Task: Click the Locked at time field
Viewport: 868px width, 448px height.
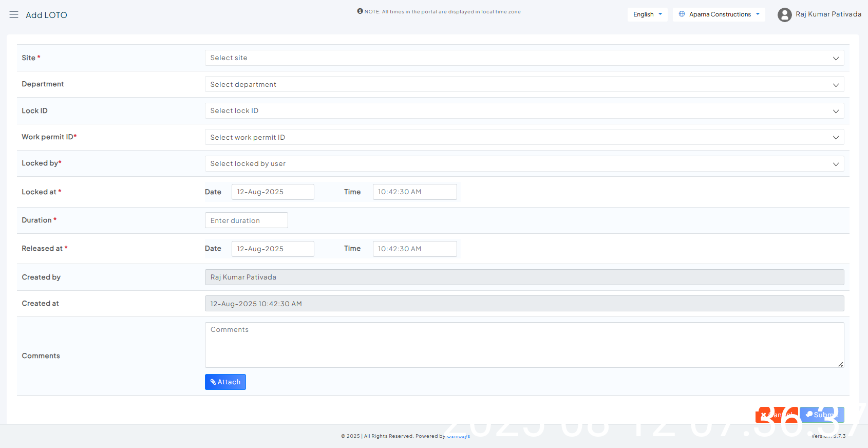Action: pos(414,192)
